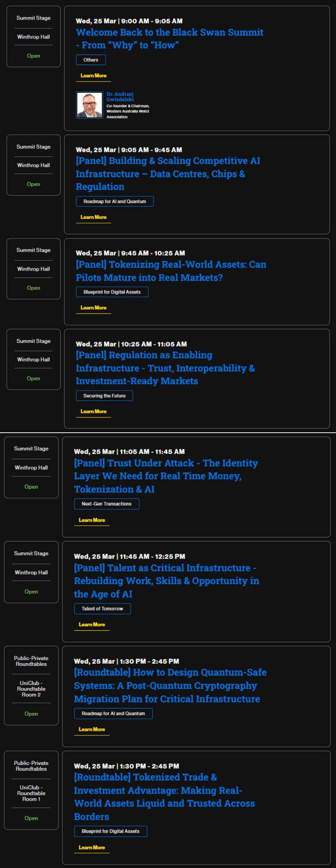
Task: Click Roadmap for AI and Quantum tag on Quantum-Safe roundtable
Action: tap(113, 713)
